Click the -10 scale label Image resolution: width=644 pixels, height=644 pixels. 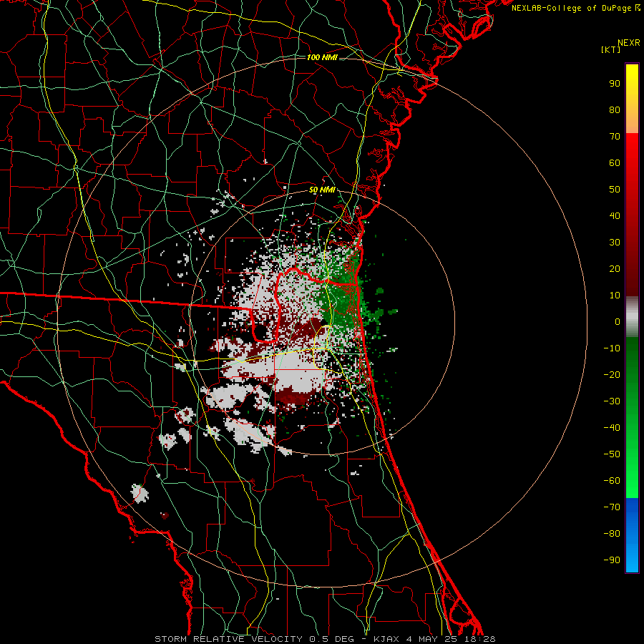point(612,348)
